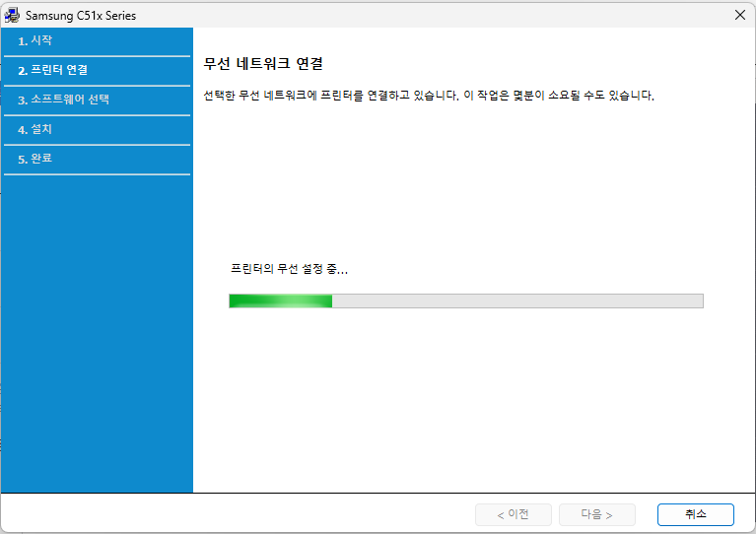Image resolution: width=756 pixels, height=534 pixels.
Task: Click the < 이전 previous button
Action: [x=514, y=514]
